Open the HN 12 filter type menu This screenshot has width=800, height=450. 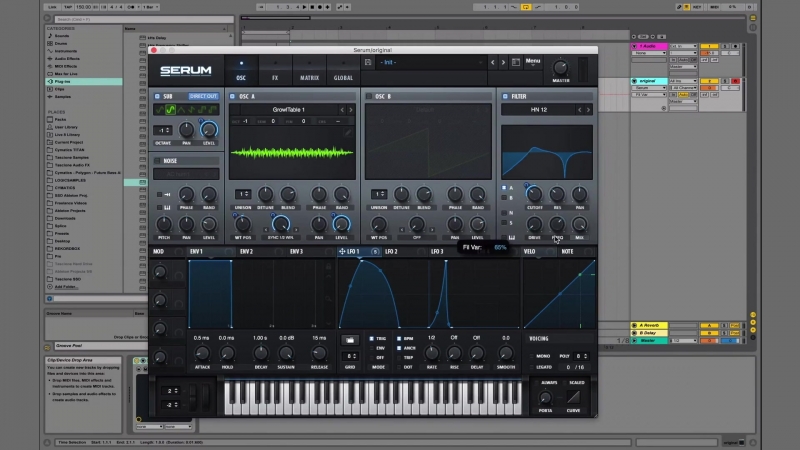pos(539,110)
